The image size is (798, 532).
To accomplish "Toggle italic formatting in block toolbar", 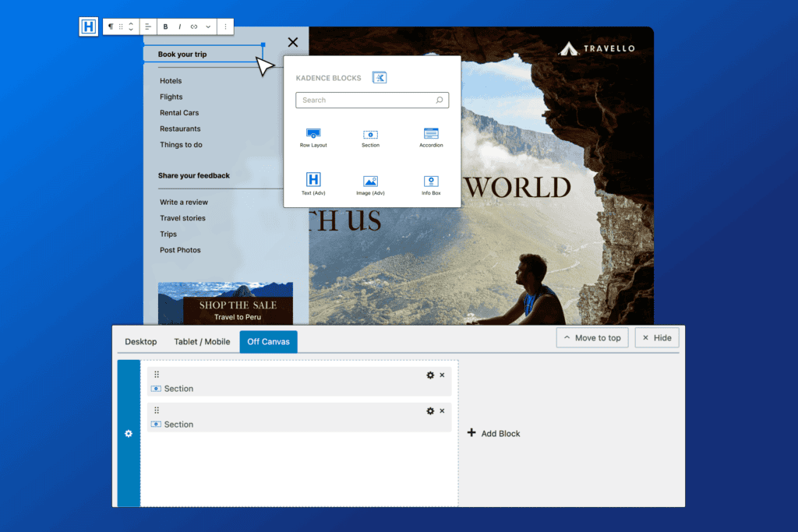I will (179, 26).
